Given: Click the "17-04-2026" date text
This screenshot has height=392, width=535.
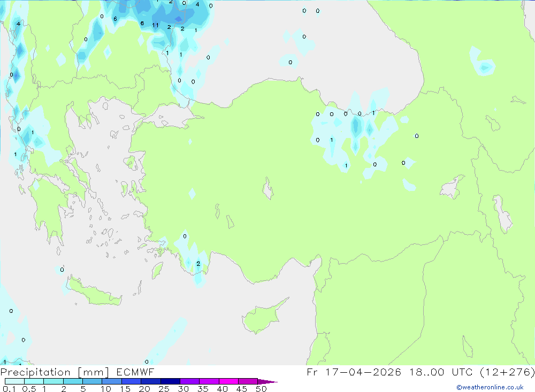Looking at the screenshot, I should click(363, 372).
